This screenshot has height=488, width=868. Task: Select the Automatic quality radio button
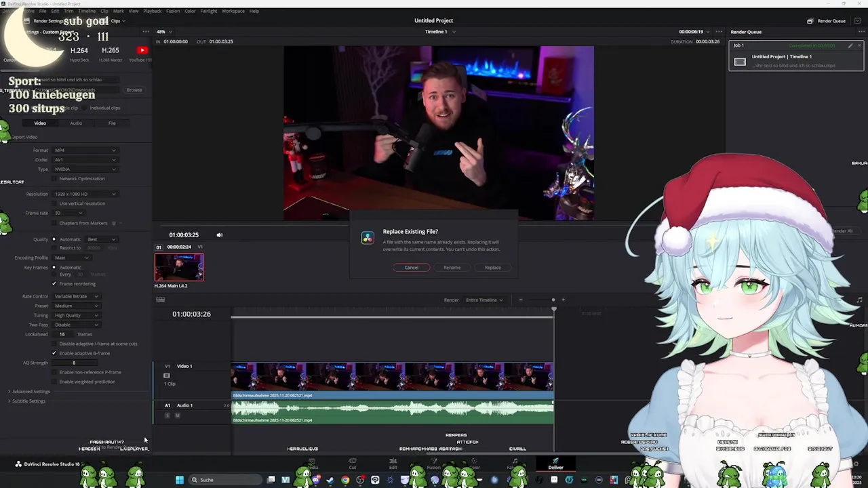point(54,239)
